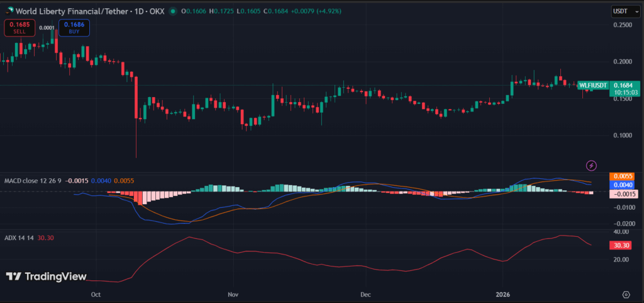Click the red SELL 0.1685 button
644x303 pixels.
pyautogui.click(x=19, y=28)
